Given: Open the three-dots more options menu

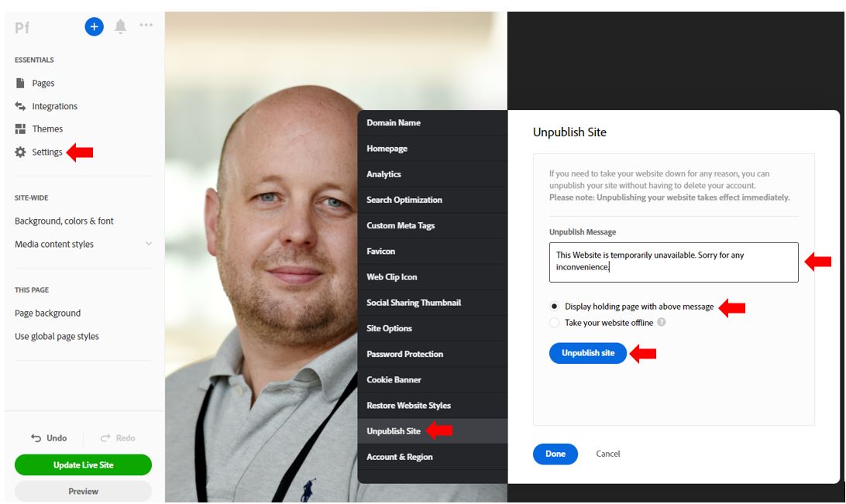Looking at the screenshot, I should [146, 25].
